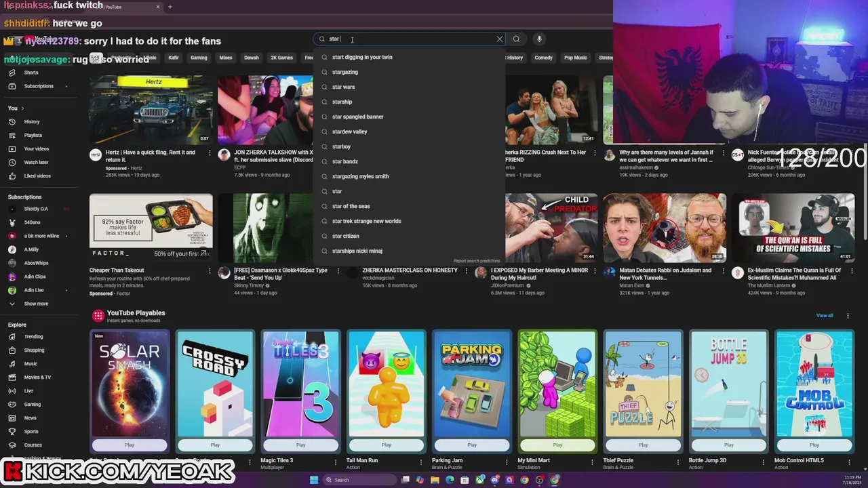
Task: Choose "star trek strange new worlds" suggestion
Action: (x=410, y=221)
